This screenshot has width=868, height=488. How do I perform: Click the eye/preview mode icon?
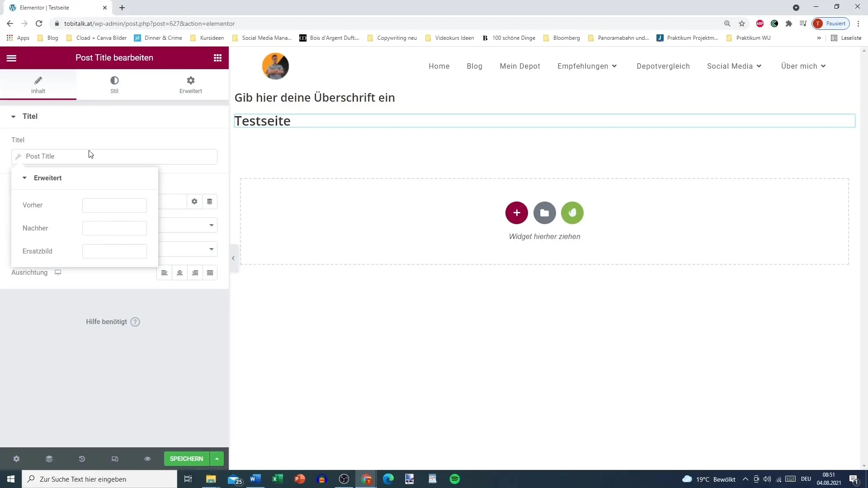click(147, 458)
